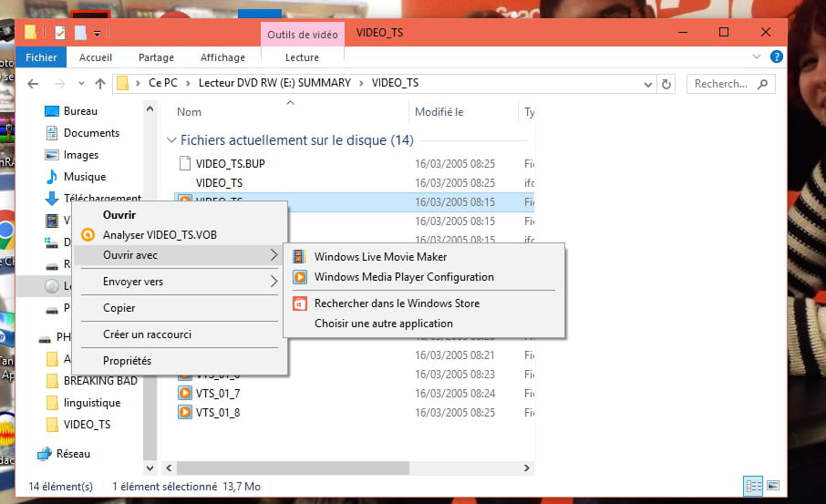The height and width of the screenshot is (504, 826).
Task: Sort files by Modifié le column
Action: (439, 112)
